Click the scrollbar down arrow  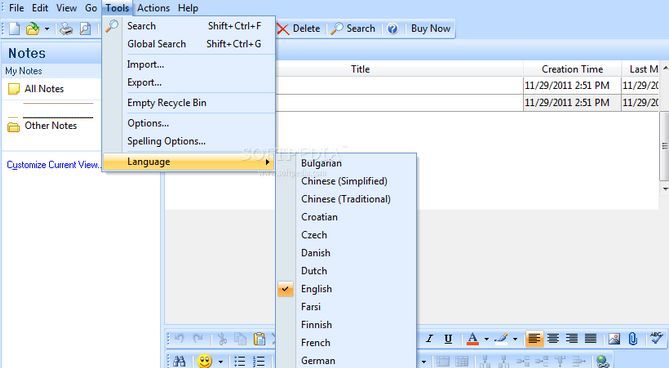[665, 188]
